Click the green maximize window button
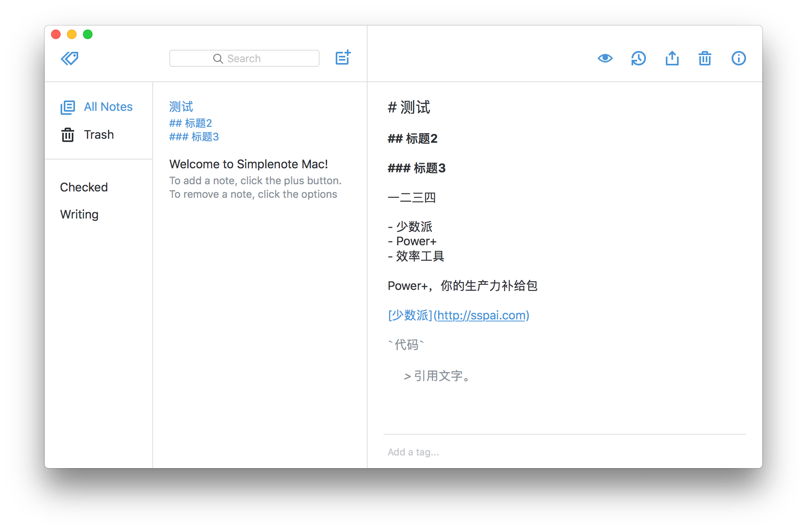This screenshot has width=807, height=532. point(88,34)
